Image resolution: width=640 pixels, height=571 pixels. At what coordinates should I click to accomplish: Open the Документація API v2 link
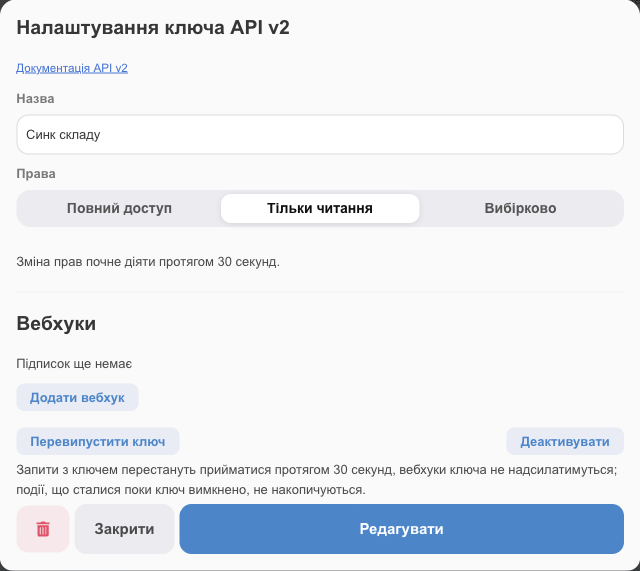click(x=72, y=68)
